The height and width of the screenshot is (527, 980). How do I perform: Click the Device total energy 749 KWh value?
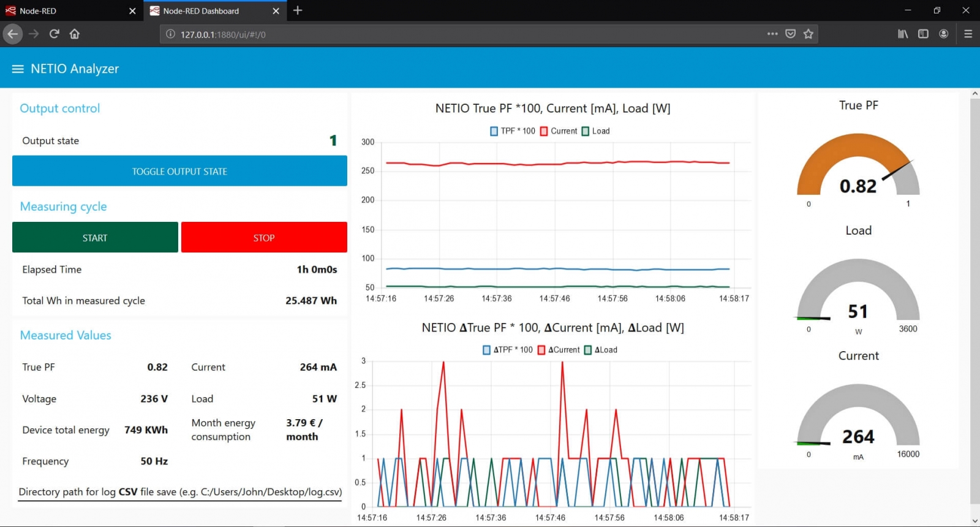tap(146, 430)
